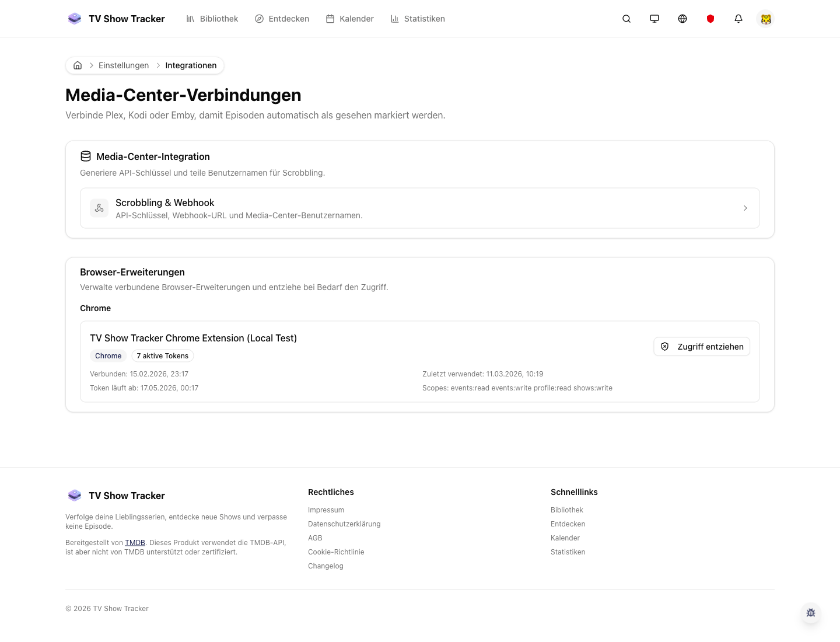Expand the Scrobbling & Webhook row chevron
Viewport: 840px width, 642px height.
tap(745, 208)
